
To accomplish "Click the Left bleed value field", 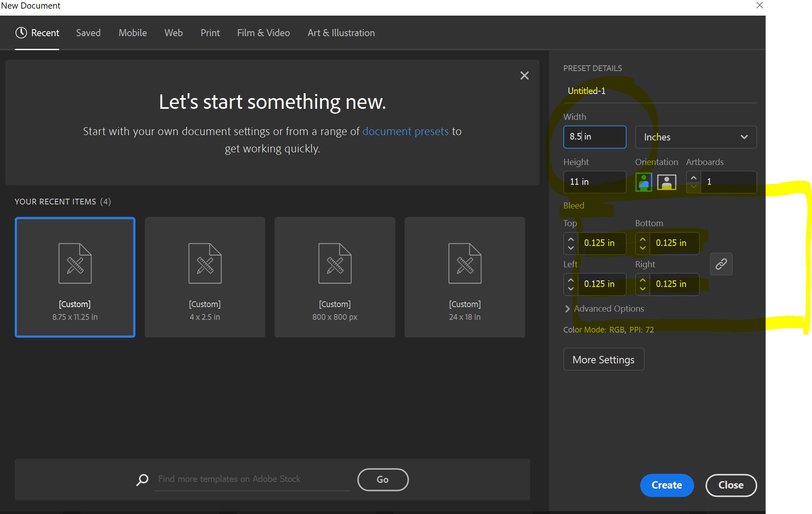I will coord(602,284).
